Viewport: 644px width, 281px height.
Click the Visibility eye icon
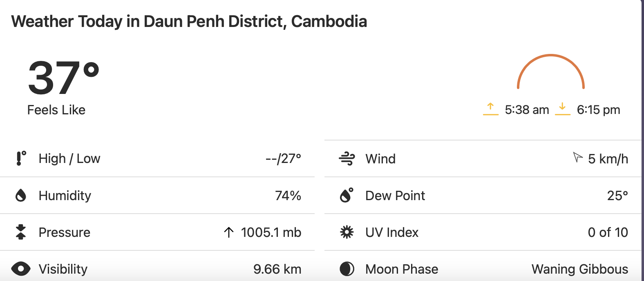(x=21, y=269)
